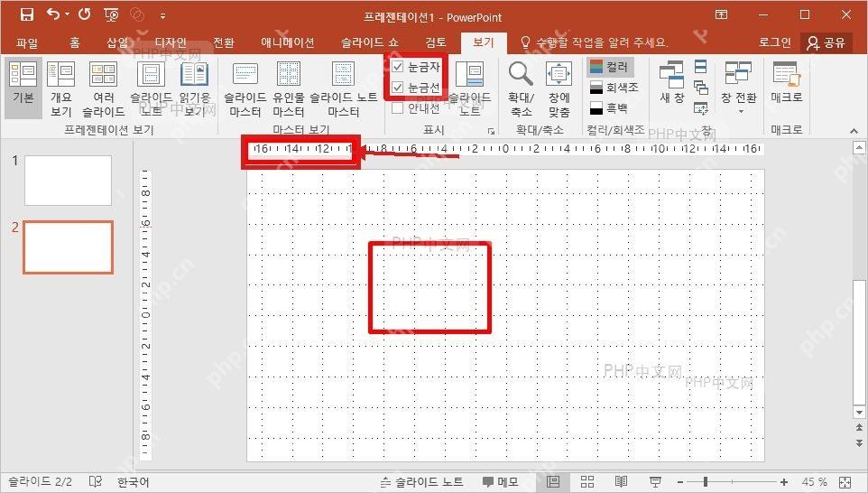
Task: Click the zoom slider handle
Action: pyautogui.click(x=706, y=482)
